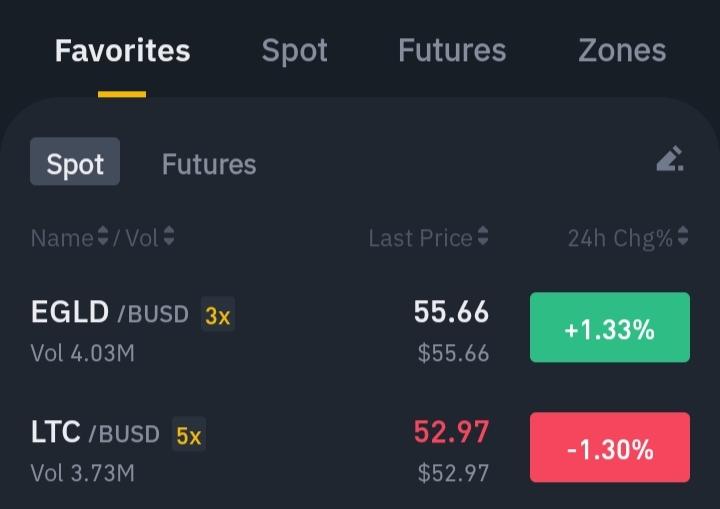
Task: Open the LTC/BUSD pair
Action: (360, 449)
